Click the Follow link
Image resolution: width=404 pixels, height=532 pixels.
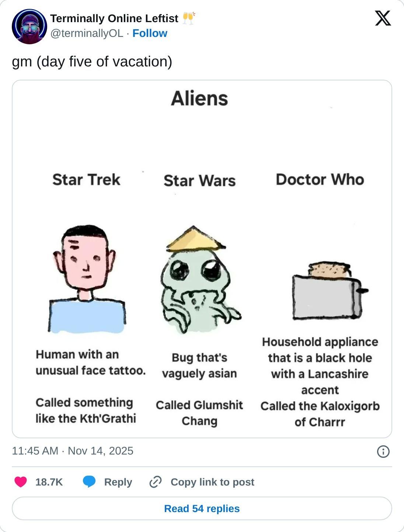(149, 33)
